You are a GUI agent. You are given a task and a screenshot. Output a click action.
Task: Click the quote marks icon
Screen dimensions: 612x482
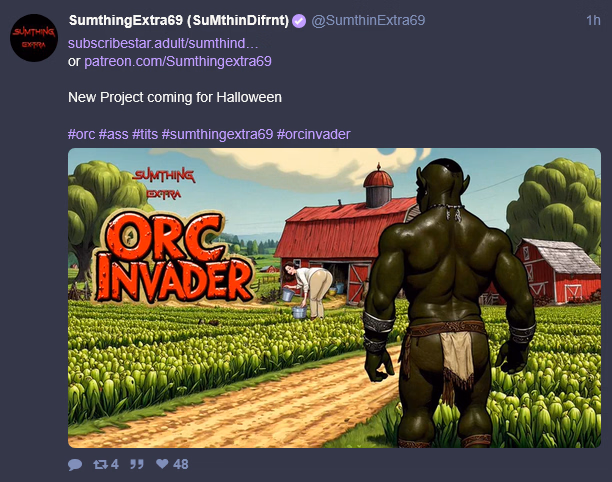click(137, 464)
